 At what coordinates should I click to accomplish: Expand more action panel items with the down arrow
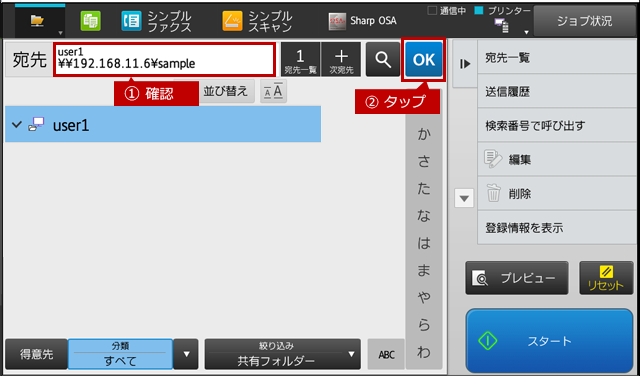[464, 198]
